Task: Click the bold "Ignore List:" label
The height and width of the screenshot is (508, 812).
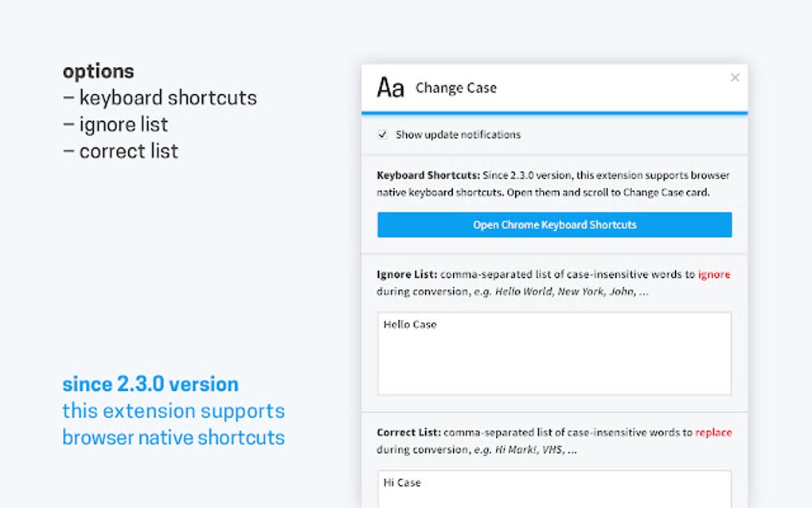Action: click(406, 274)
